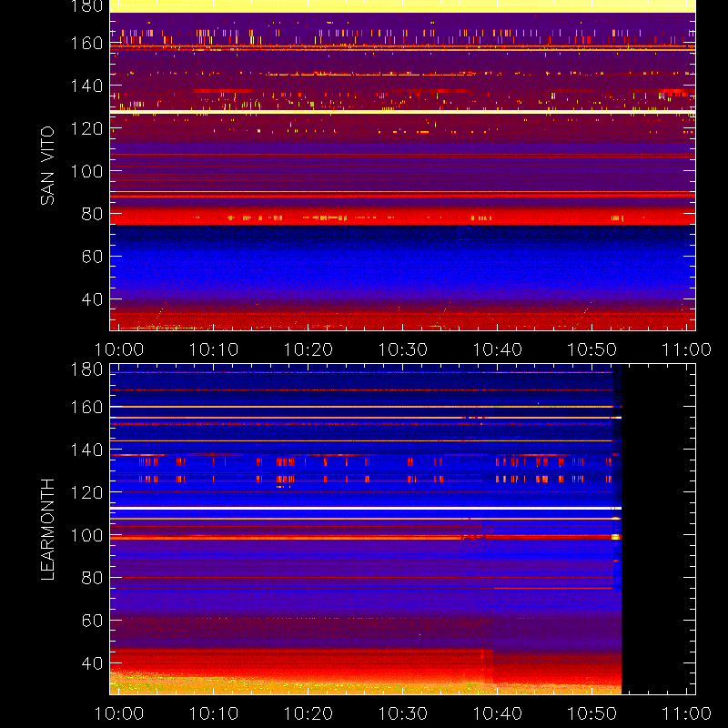Image resolution: width=728 pixels, height=728 pixels.
Task: Click the 10:50 time label under Learmonth plot
Action: pyautogui.click(x=592, y=713)
